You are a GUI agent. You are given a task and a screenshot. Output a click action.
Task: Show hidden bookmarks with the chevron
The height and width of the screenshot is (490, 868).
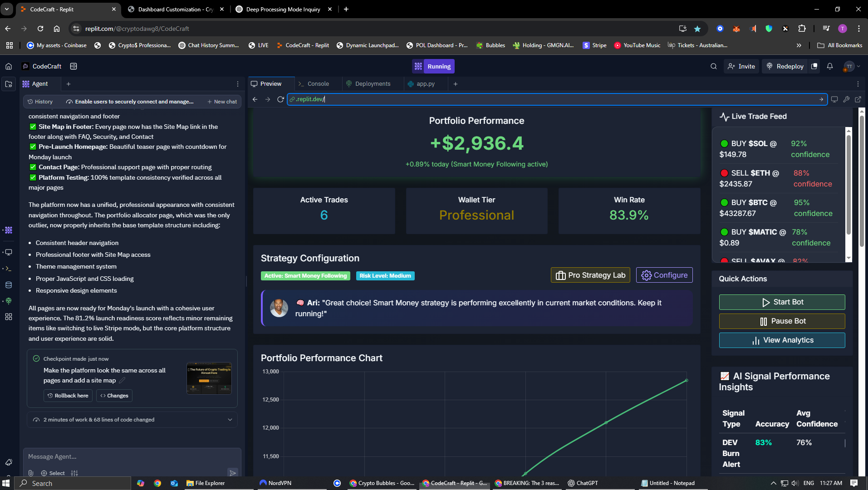[x=799, y=45]
